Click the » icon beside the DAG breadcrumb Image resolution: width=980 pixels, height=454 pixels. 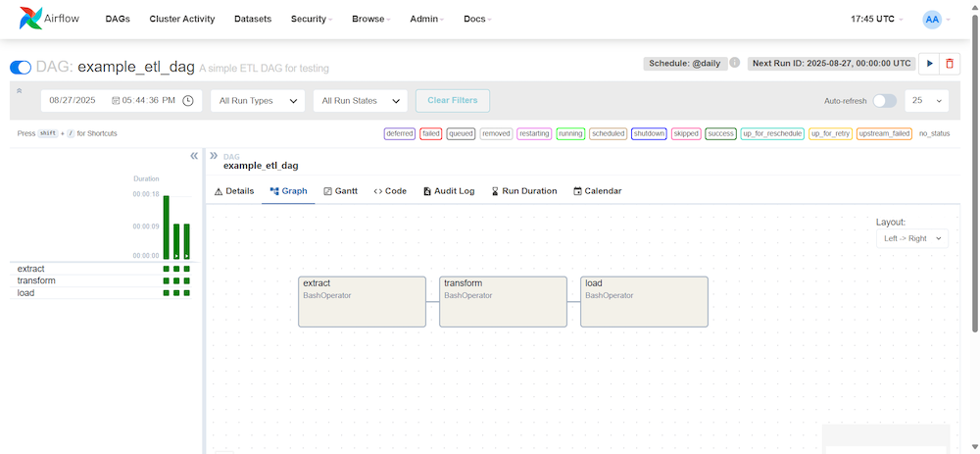214,156
